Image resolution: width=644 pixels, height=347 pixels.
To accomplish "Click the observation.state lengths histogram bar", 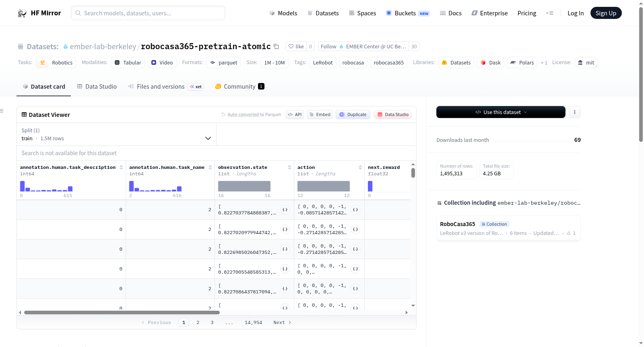I will point(244,186).
